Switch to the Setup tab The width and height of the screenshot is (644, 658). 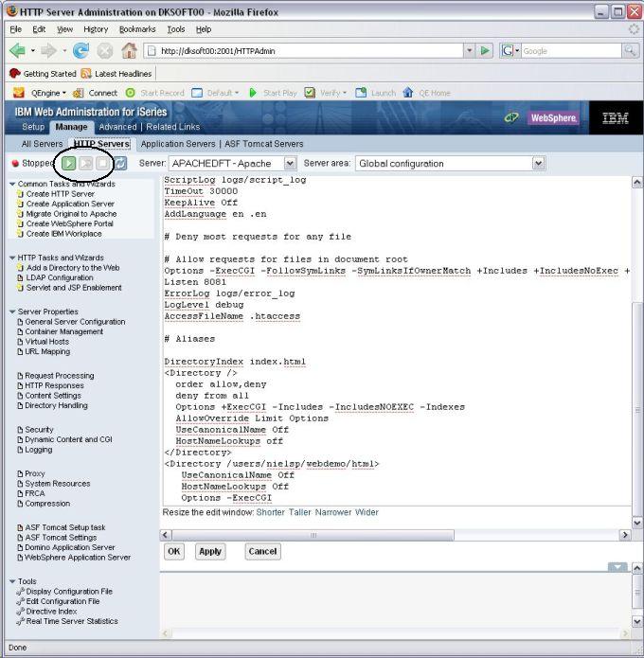(33, 127)
